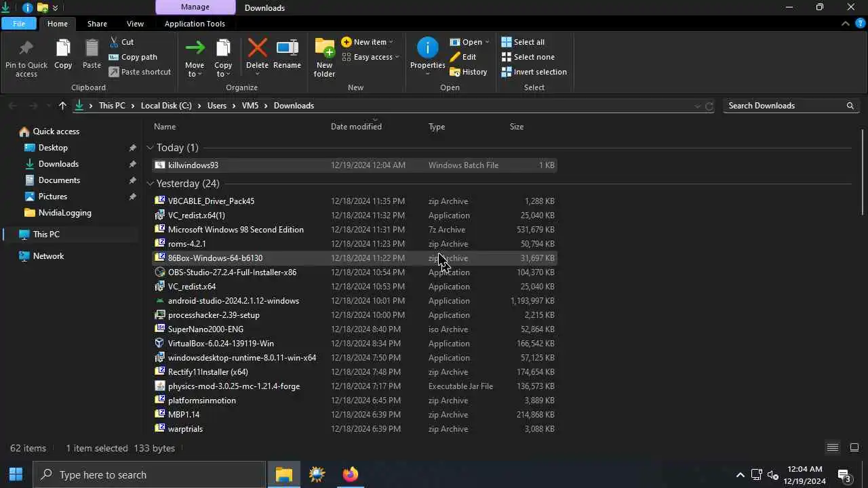The width and height of the screenshot is (868, 488).
Task: Sort by Date modified column
Action: pos(356,127)
